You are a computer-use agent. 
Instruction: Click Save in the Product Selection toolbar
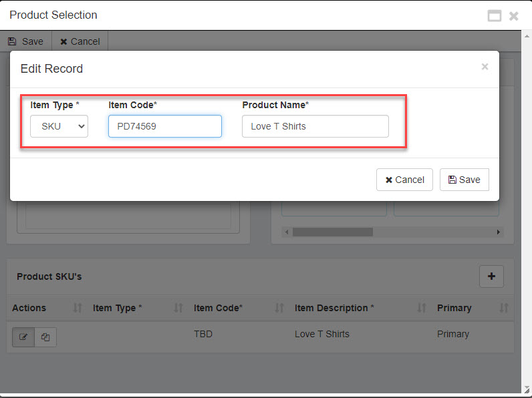click(26, 41)
